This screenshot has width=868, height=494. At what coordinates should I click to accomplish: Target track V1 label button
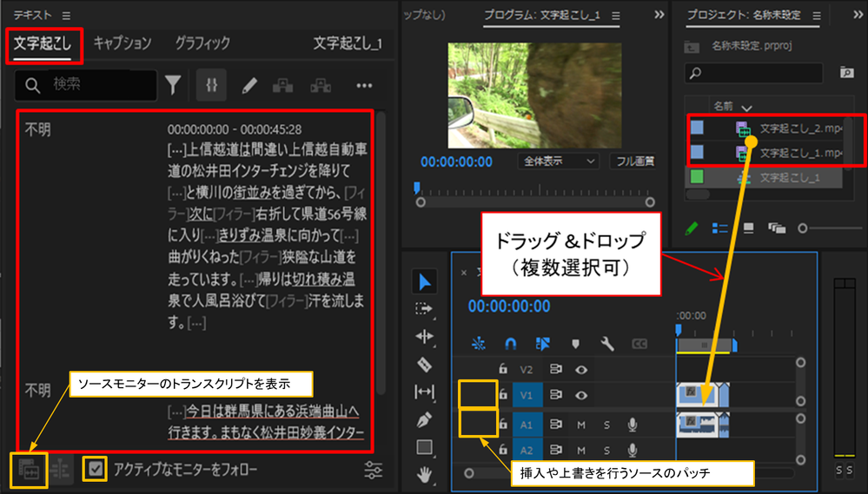(526, 395)
